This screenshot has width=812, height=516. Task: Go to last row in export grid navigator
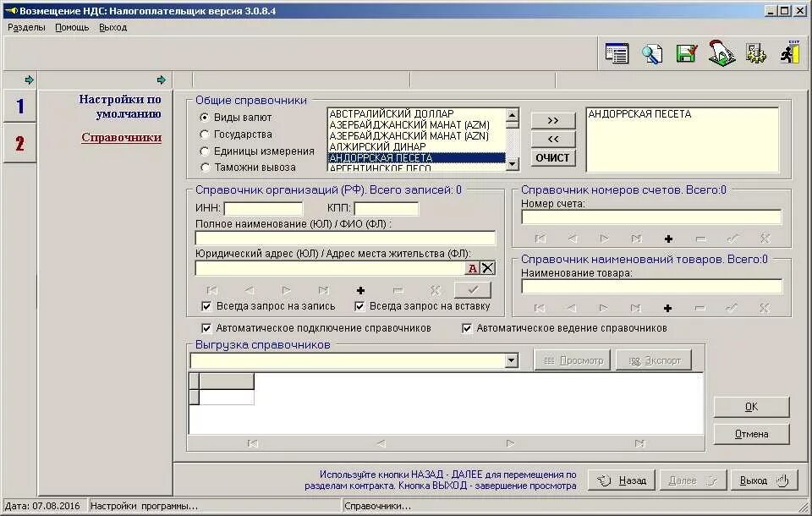[x=640, y=443]
